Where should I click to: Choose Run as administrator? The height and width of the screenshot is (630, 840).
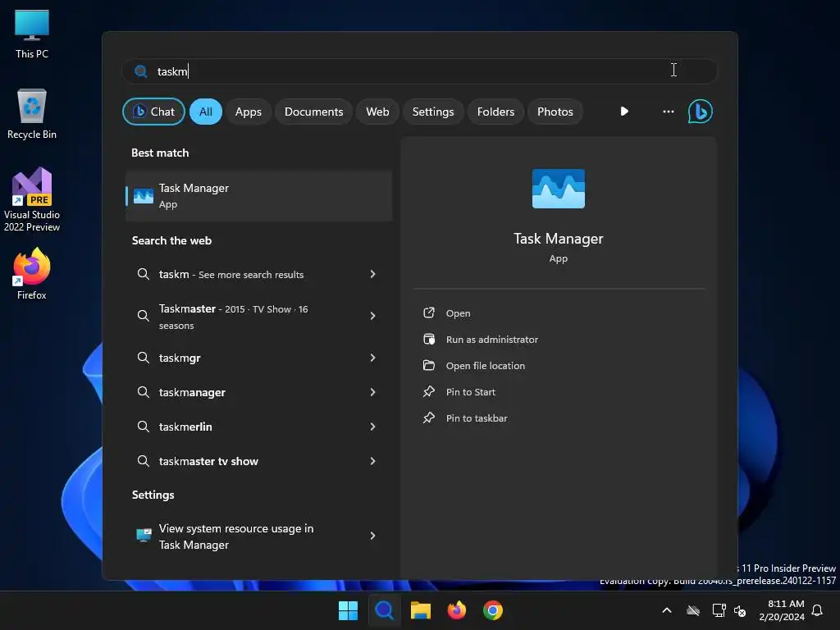pos(492,340)
